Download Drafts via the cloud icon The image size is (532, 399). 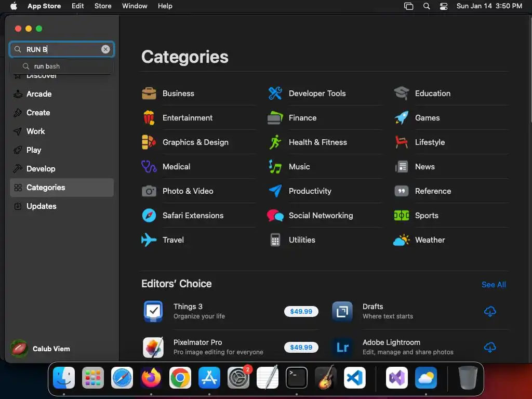(490, 311)
